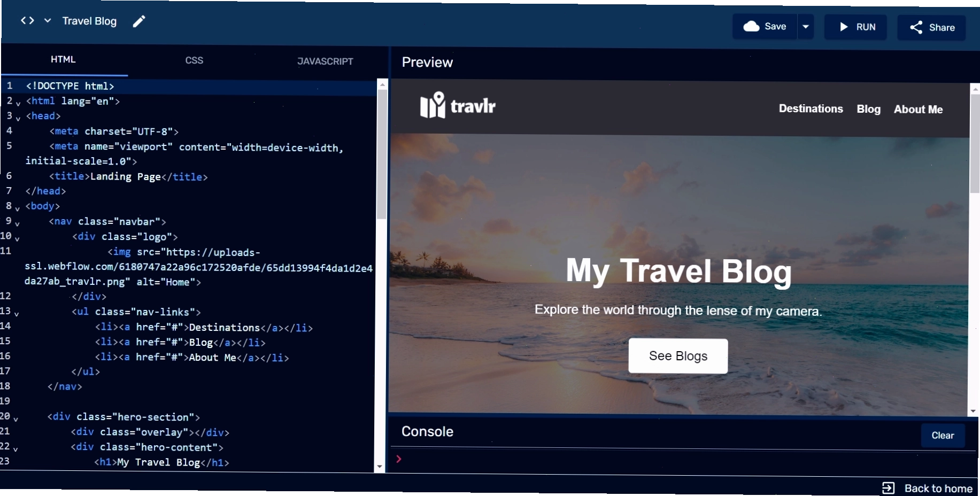Click the See Blogs button in preview

678,356
